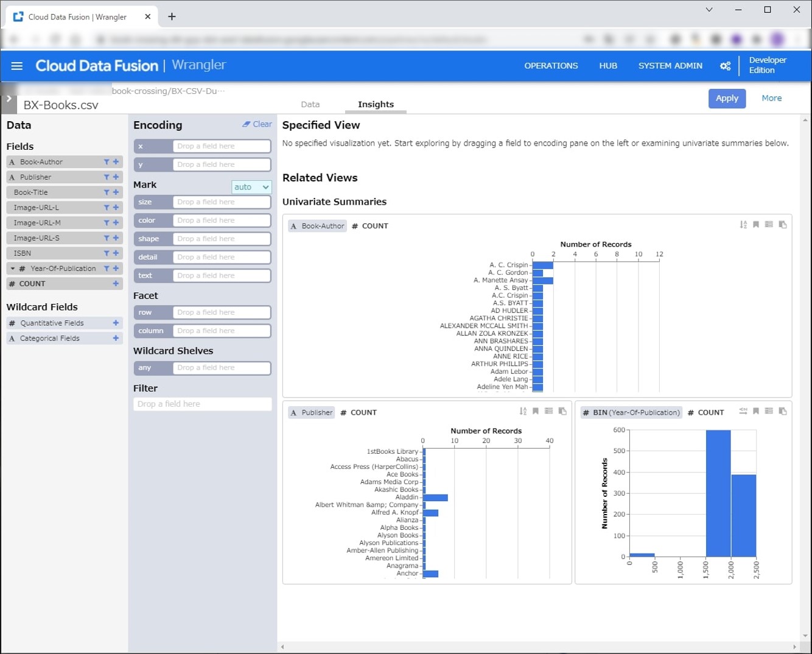Open a new browser tab
Screen dimensions: 812x654
(172, 16)
